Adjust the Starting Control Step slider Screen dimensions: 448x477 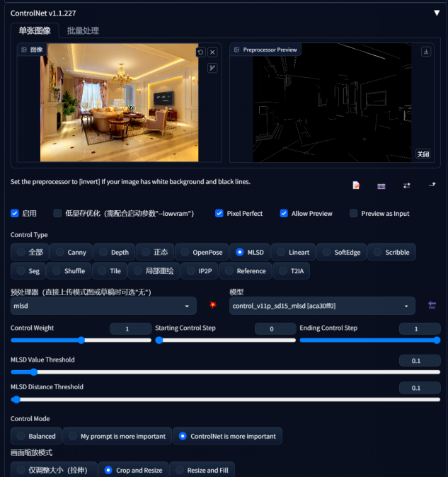point(225,340)
